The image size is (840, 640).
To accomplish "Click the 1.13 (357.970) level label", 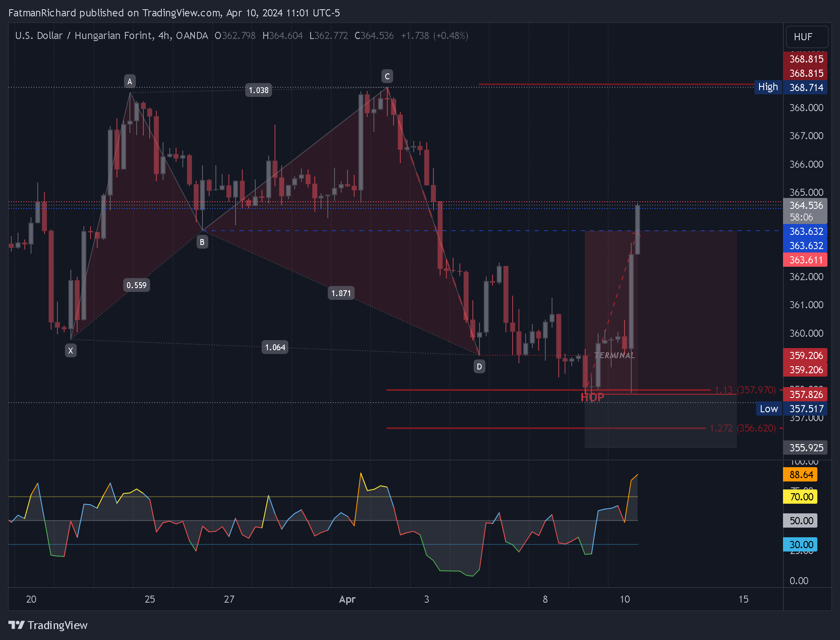I will [x=745, y=390].
